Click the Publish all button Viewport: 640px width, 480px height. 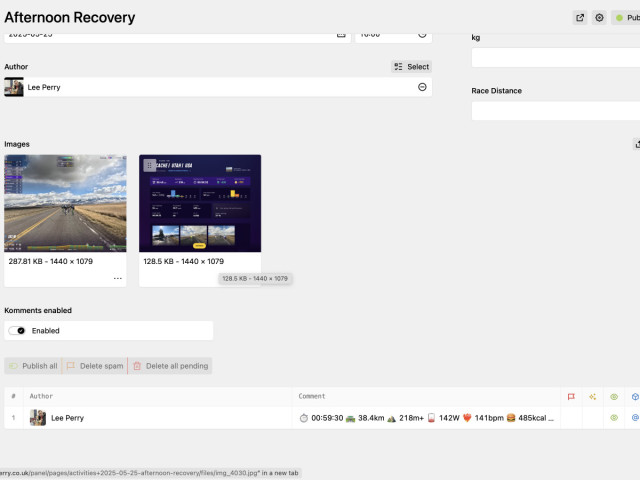tap(32, 366)
